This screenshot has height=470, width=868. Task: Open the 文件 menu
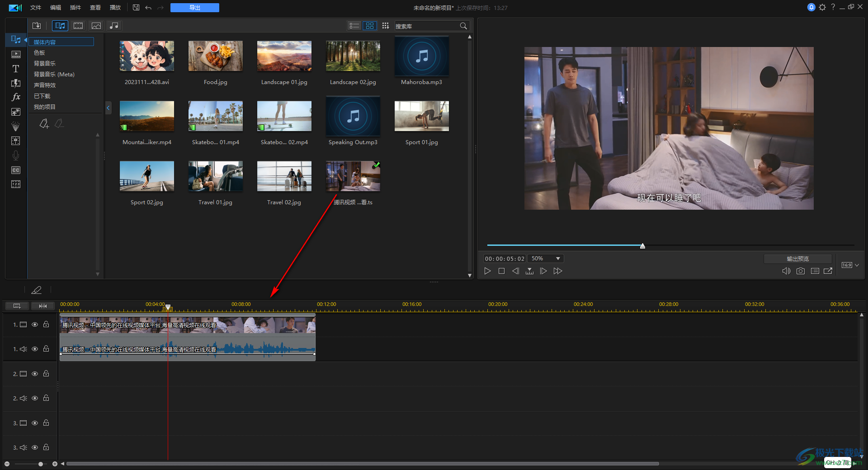(36, 8)
